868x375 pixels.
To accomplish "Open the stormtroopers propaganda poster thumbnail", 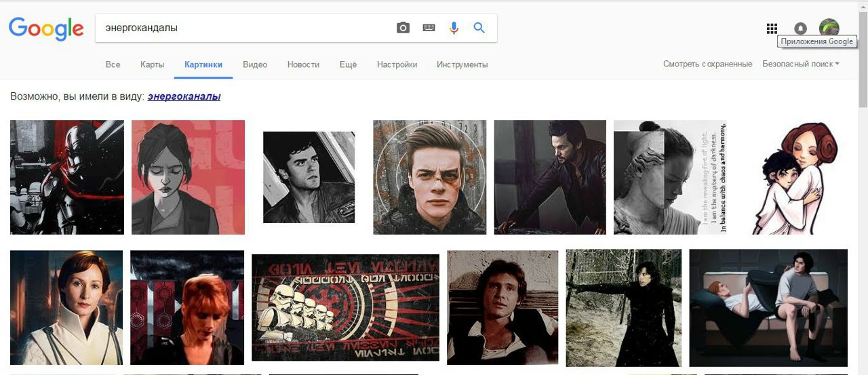I will pos(345,308).
